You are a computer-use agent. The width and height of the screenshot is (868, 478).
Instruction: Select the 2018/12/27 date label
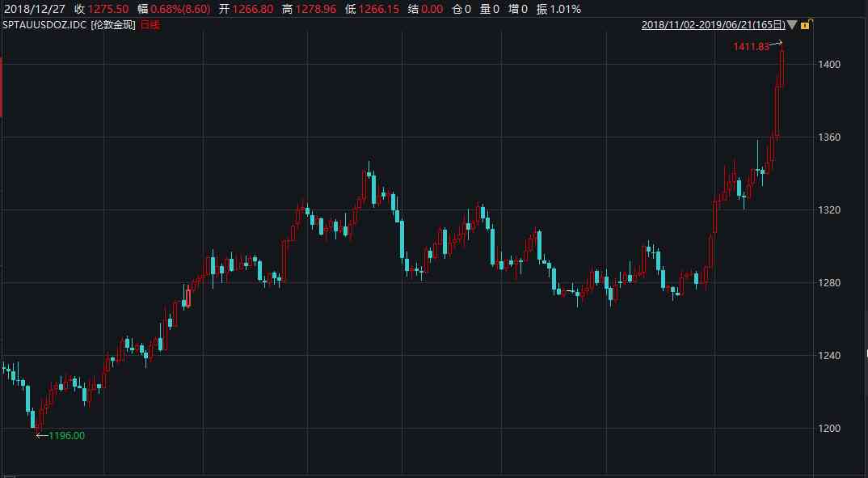(33, 11)
